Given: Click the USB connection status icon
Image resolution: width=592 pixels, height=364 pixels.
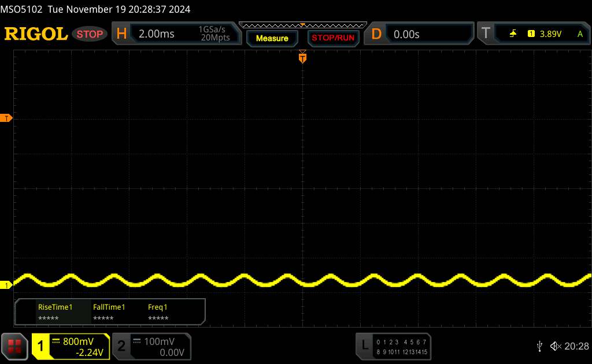Looking at the screenshot, I should (539, 346).
